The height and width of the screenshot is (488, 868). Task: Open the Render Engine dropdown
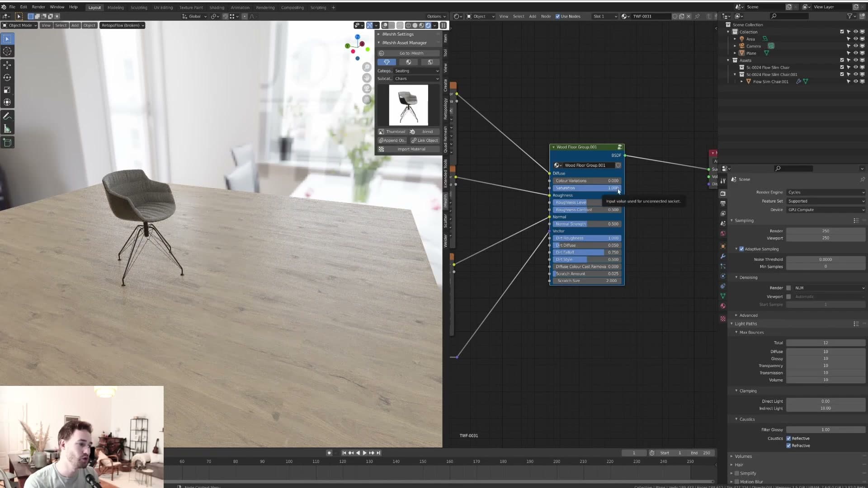(x=826, y=192)
